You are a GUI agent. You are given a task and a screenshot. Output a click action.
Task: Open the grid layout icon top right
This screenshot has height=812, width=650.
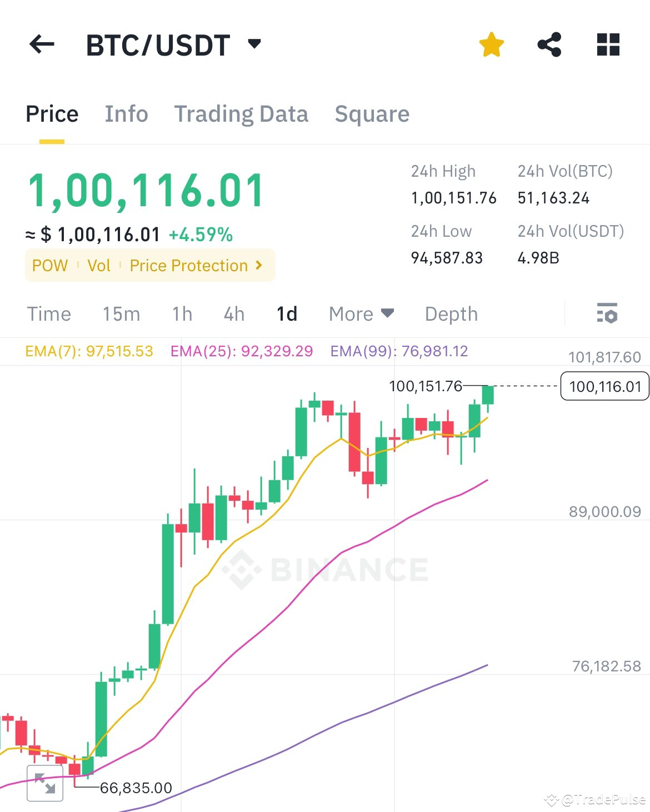tap(608, 44)
